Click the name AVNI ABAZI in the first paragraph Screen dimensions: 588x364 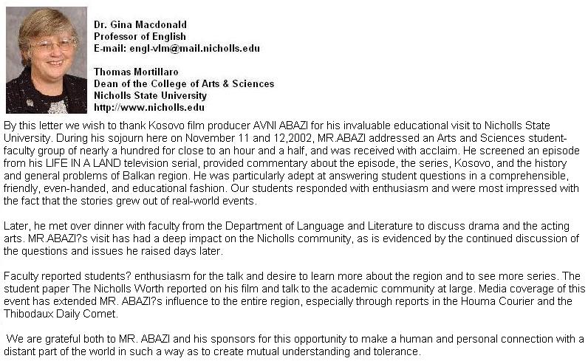pyautogui.click(x=281, y=126)
